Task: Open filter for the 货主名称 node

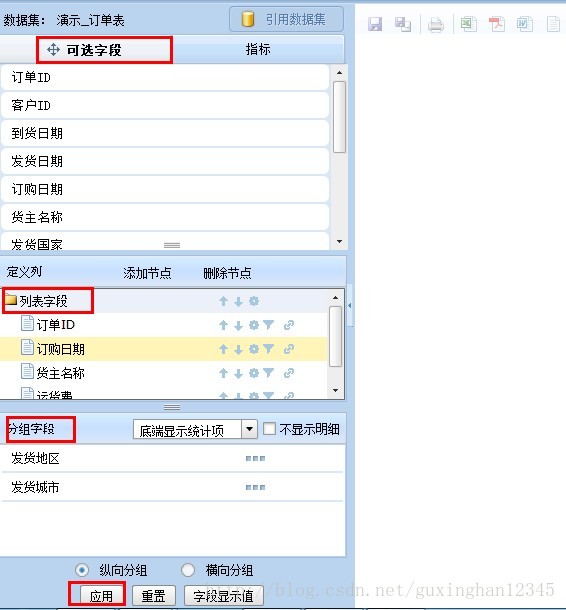Action: tap(268, 373)
